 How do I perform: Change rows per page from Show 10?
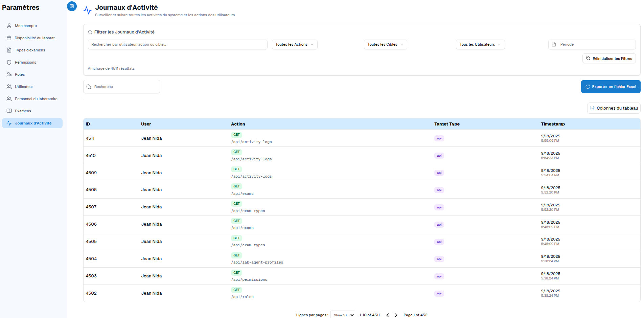343,315
